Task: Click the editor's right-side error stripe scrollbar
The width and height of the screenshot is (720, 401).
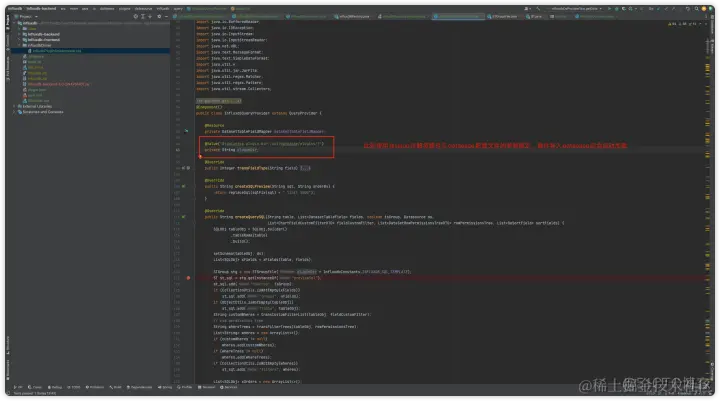Action: coord(708,202)
